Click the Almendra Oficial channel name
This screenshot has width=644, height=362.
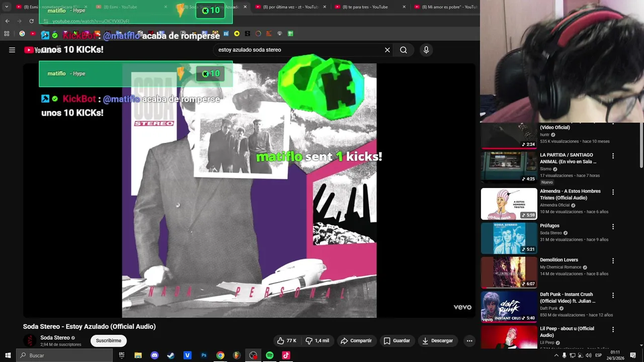(x=554, y=205)
